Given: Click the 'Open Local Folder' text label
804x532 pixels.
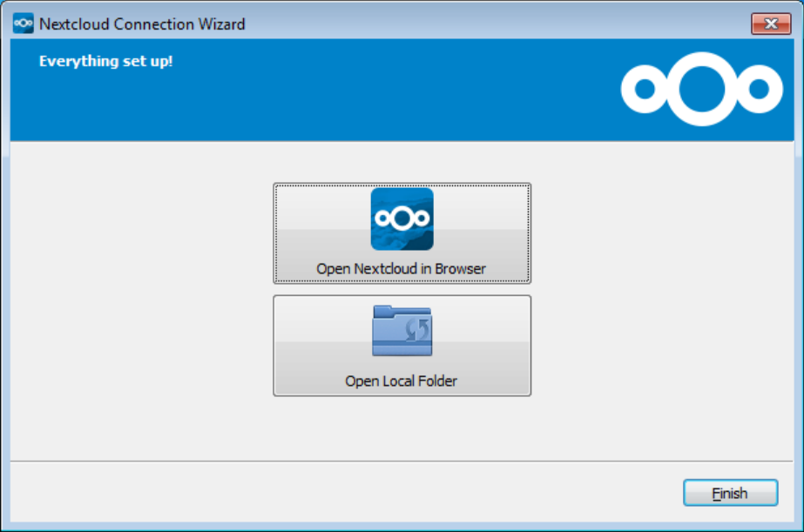Looking at the screenshot, I should pos(402,380).
